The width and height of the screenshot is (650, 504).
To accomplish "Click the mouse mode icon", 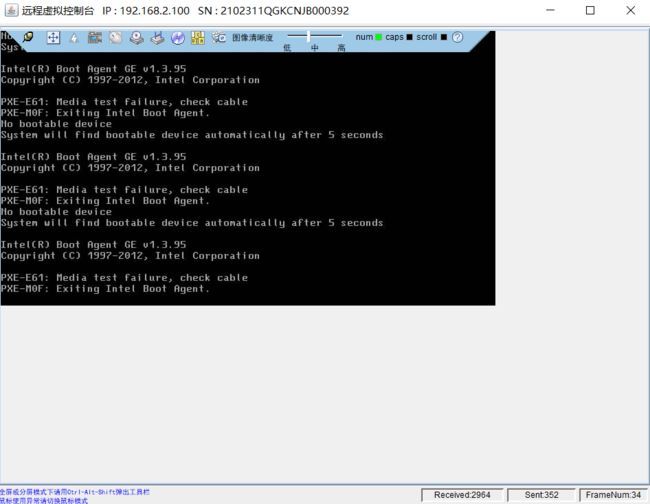I will click(116, 38).
